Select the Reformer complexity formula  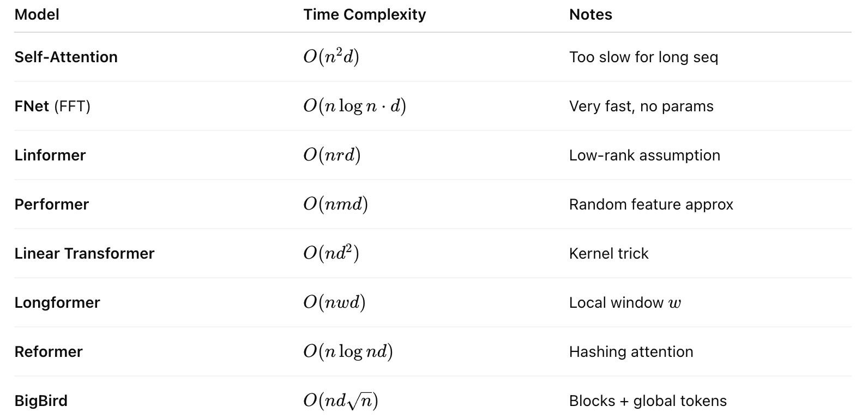point(348,352)
